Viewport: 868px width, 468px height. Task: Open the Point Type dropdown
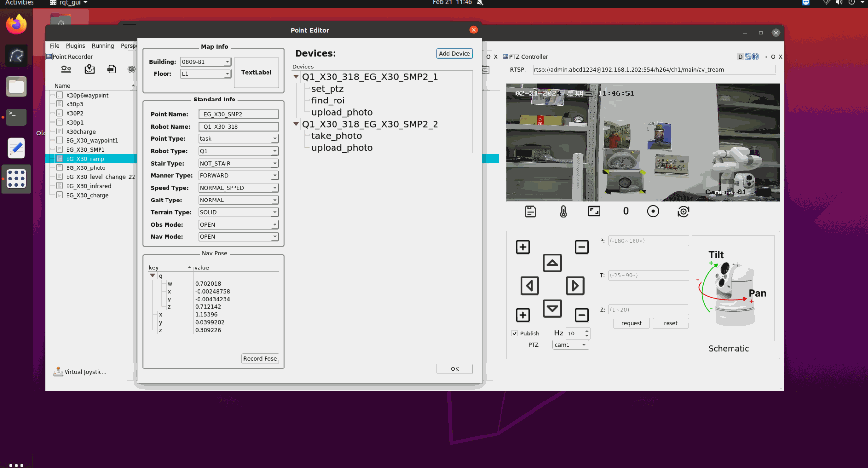[x=238, y=139]
